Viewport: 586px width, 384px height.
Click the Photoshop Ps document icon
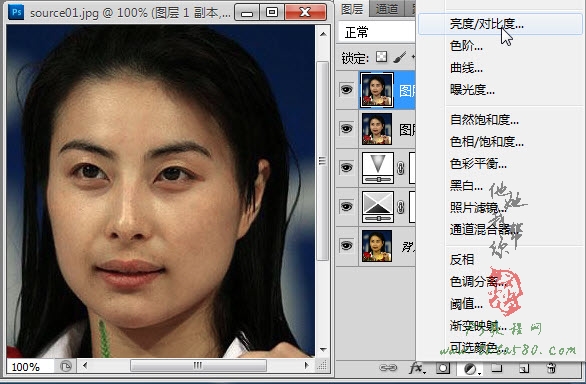point(16,12)
